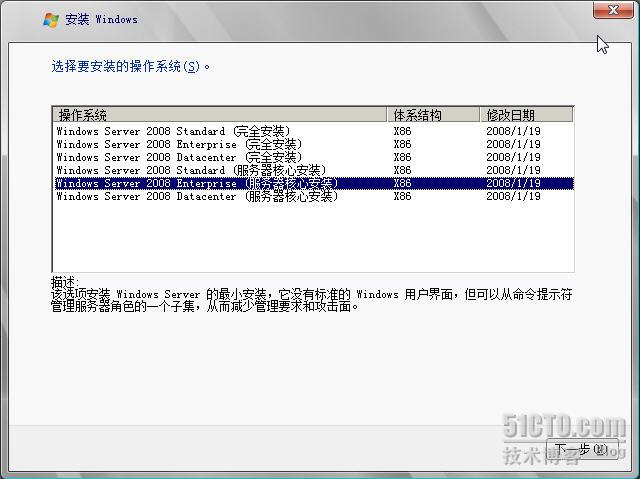Select Windows Server 2008 Standard (服务器核心安装)
This screenshot has height=479, width=640.
[313, 171]
